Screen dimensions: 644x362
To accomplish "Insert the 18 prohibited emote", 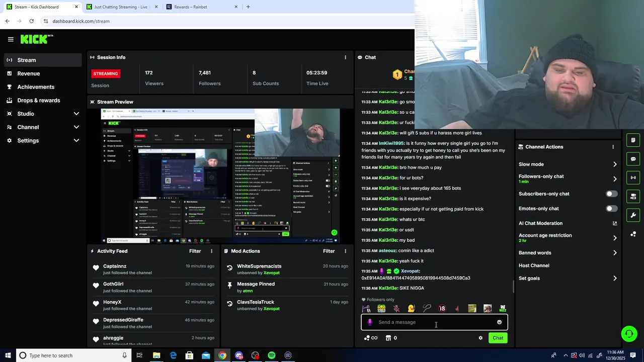I will (x=442, y=309).
